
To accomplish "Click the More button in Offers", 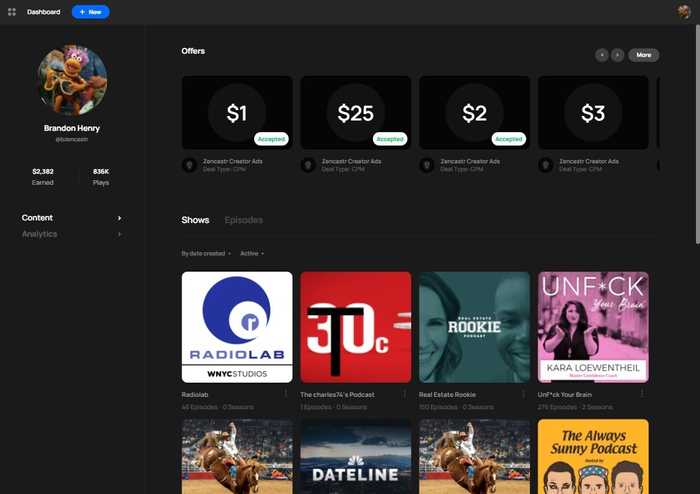I will [644, 55].
